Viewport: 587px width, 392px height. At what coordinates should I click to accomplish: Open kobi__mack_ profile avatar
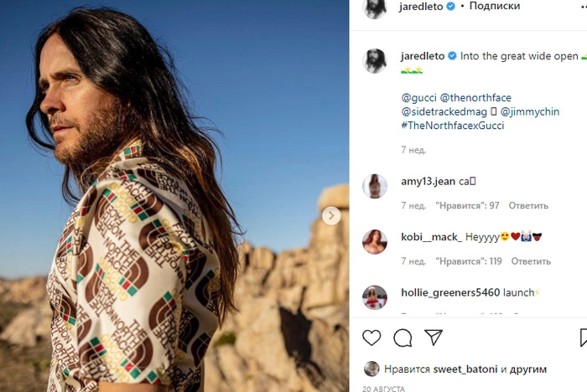[x=374, y=241]
